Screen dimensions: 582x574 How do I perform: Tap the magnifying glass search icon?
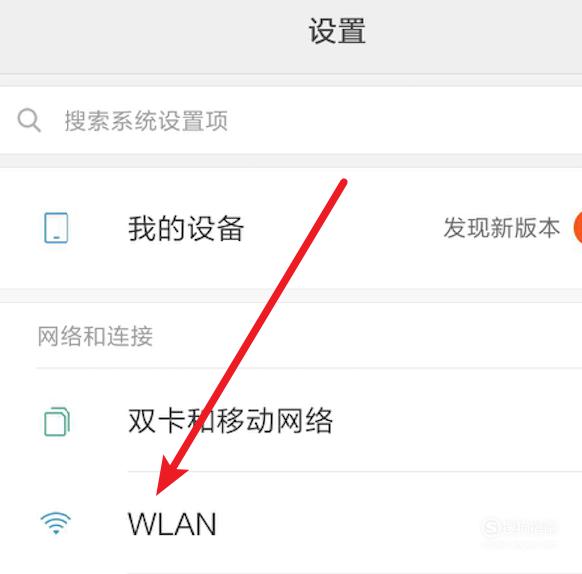[x=29, y=120]
